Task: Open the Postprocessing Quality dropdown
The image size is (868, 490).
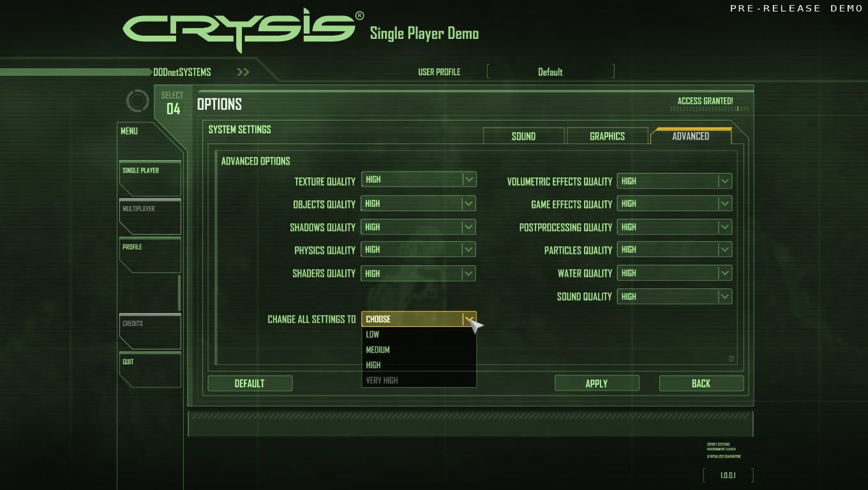Action: point(674,226)
